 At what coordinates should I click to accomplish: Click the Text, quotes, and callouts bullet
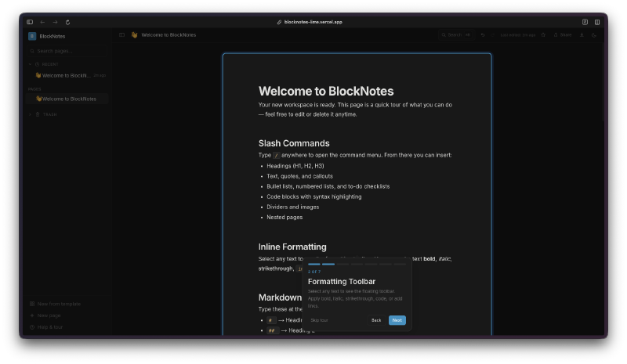tap(299, 176)
